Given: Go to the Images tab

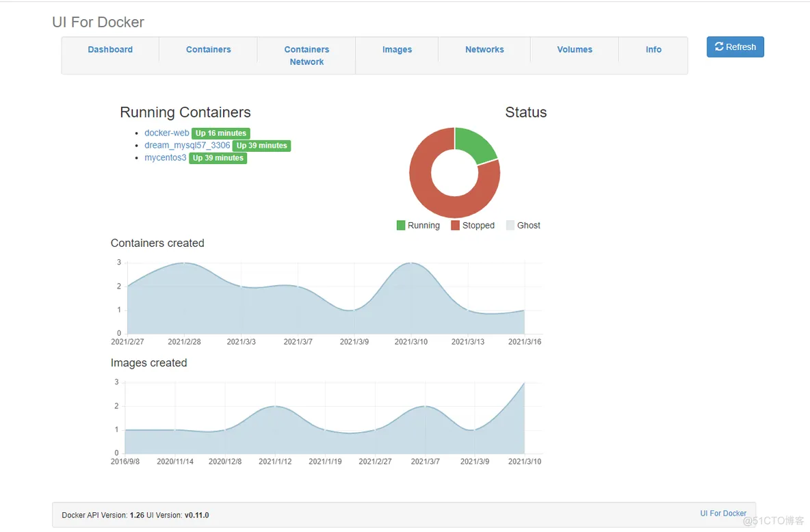Looking at the screenshot, I should tap(397, 50).
